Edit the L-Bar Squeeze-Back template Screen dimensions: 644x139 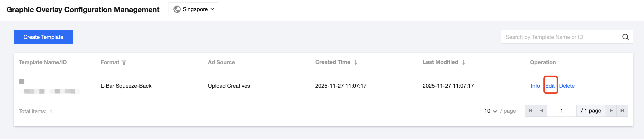coord(550,86)
